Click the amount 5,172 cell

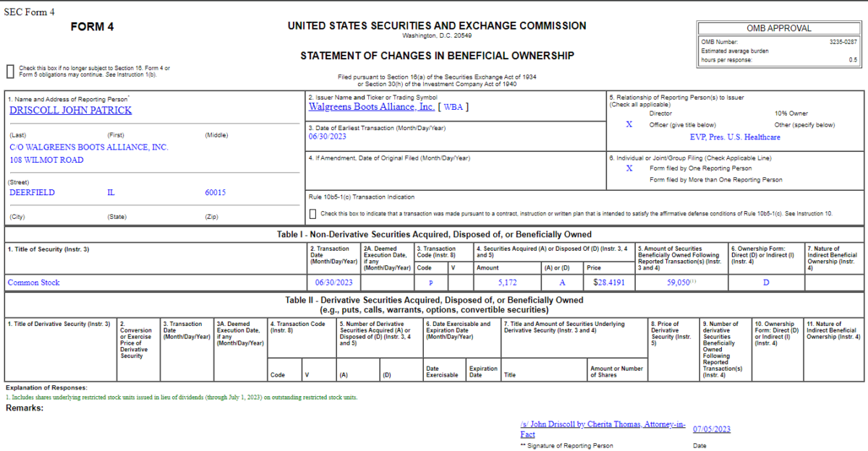click(x=509, y=283)
